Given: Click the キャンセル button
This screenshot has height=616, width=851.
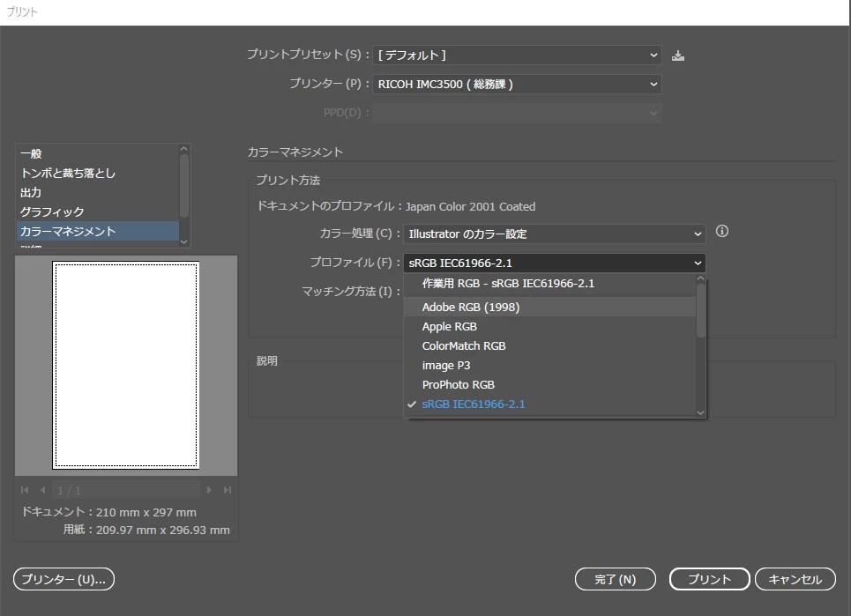Looking at the screenshot, I should (795, 579).
